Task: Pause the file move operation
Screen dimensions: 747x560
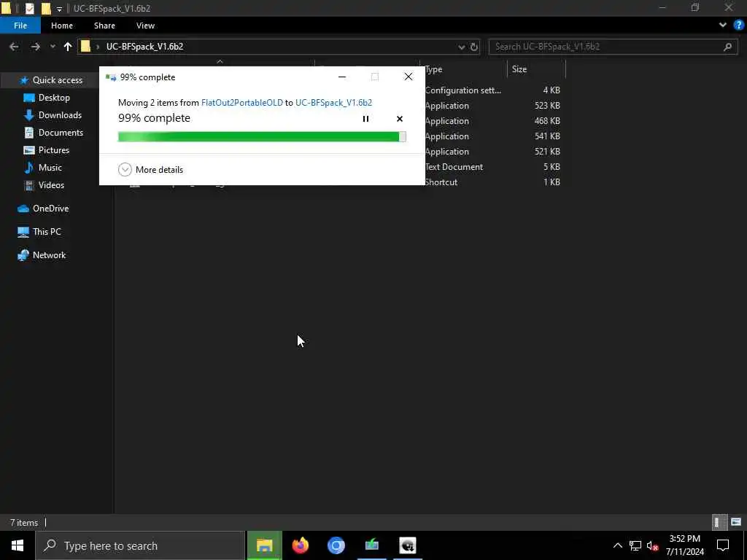Action: [365, 119]
